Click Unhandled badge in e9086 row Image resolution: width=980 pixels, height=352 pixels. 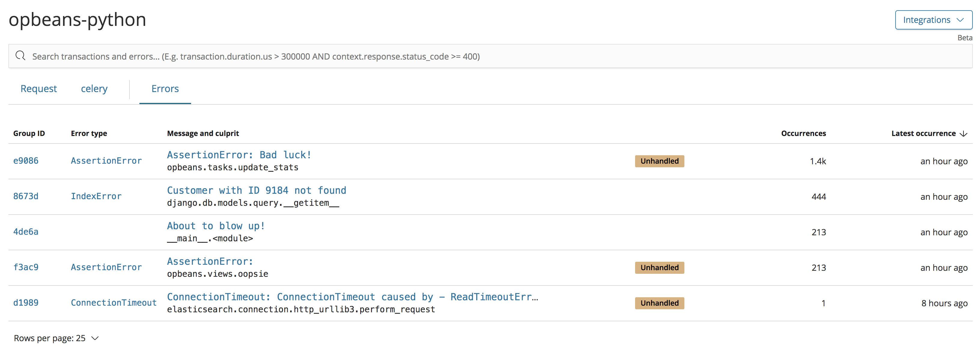[659, 161]
